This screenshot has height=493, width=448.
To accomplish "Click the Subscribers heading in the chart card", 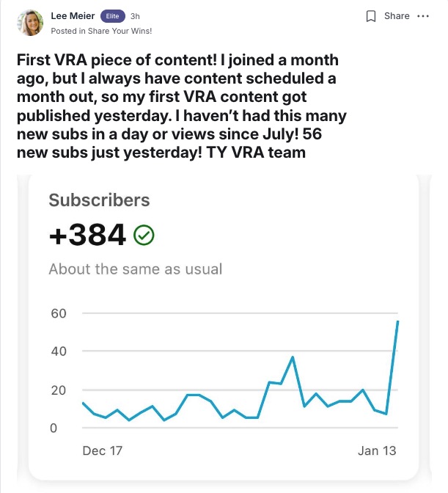I will pos(99,200).
